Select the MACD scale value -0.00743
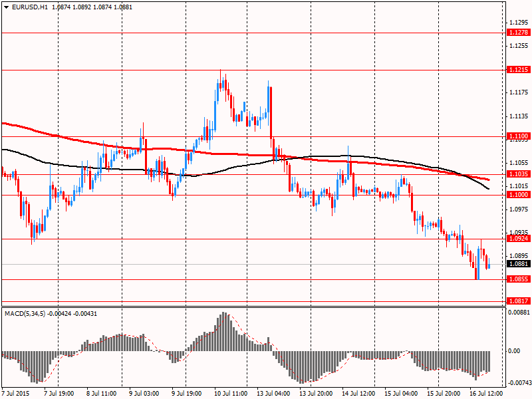This screenshot has height=399, width=532. point(519,383)
